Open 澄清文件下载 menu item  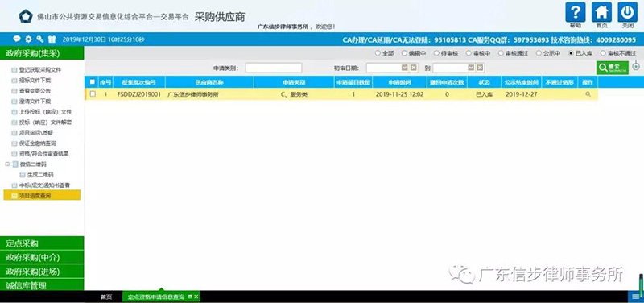(35, 102)
